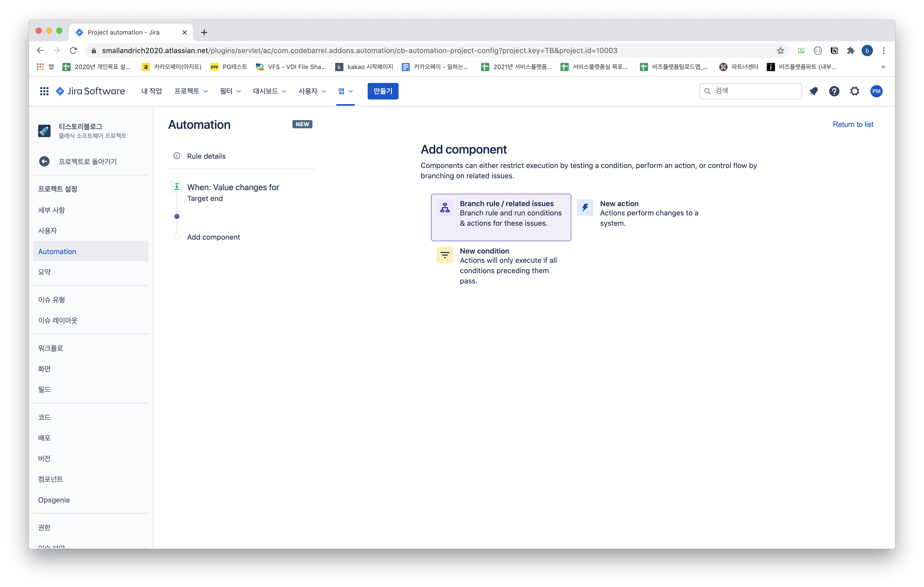This screenshot has height=587, width=924.
Task: Expand the 프로젝트 dropdown menu
Action: pos(191,91)
